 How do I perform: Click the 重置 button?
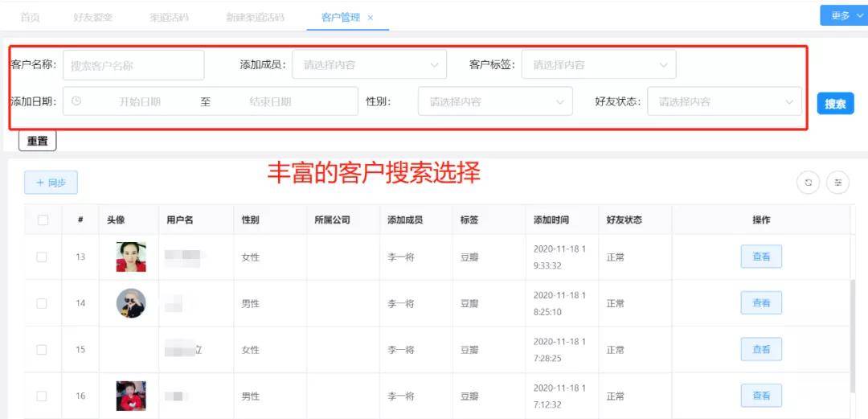[x=38, y=141]
